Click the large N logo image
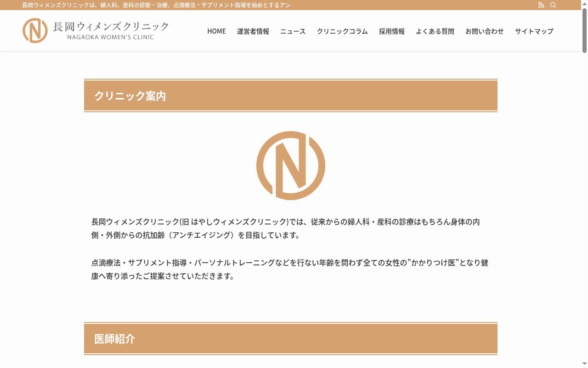The image size is (588, 368). [291, 166]
